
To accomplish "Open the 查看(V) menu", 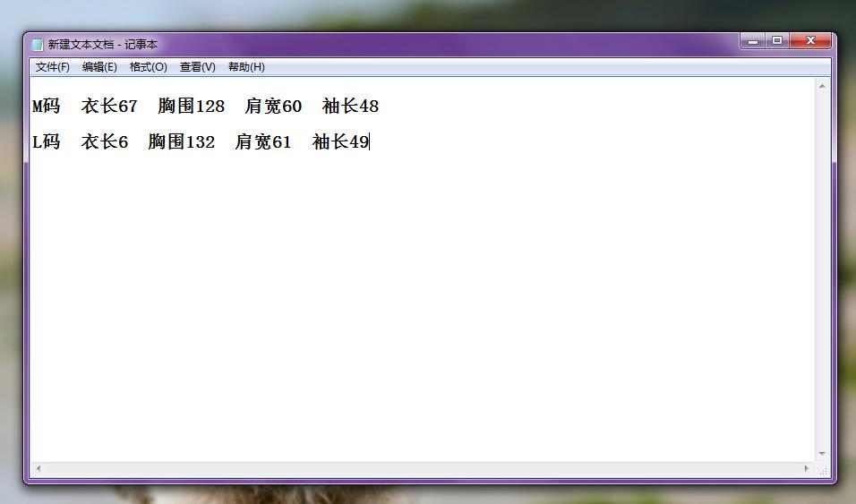I will [198, 66].
